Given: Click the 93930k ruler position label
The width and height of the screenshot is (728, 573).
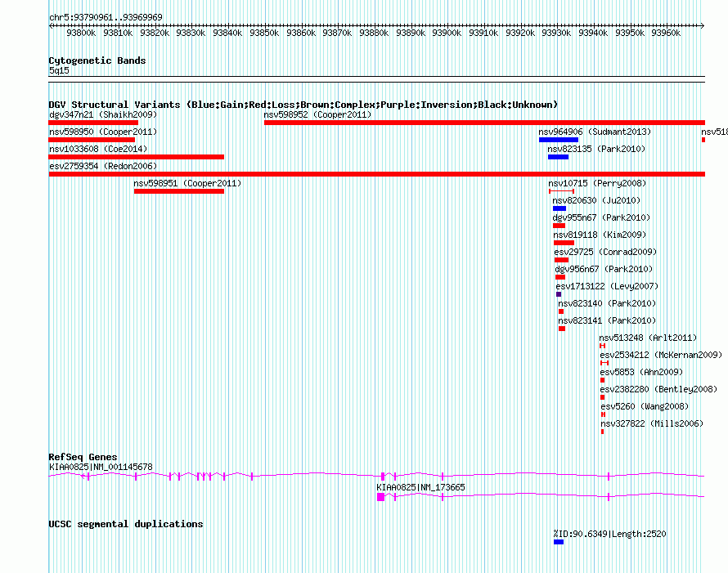Looking at the screenshot, I should click(x=556, y=33).
